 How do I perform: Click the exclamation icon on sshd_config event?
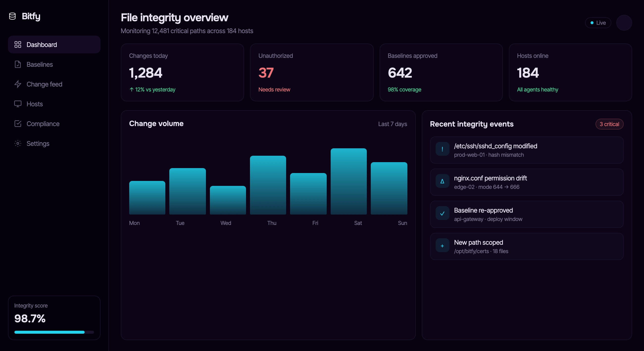pyautogui.click(x=442, y=149)
